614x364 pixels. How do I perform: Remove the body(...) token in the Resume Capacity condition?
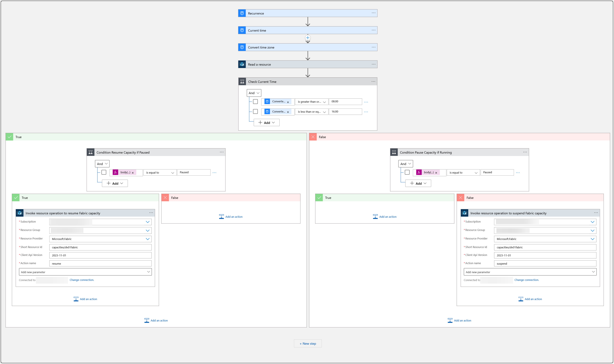[x=133, y=173]
